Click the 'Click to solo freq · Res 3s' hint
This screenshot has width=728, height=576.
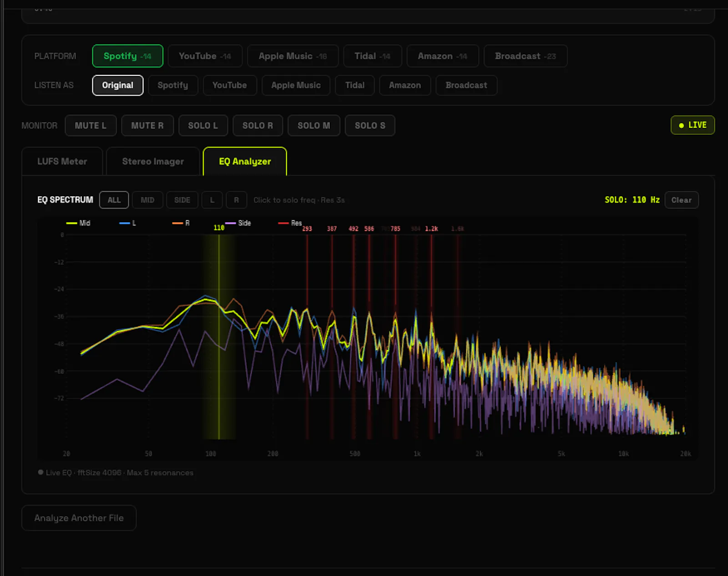point(299,200)
